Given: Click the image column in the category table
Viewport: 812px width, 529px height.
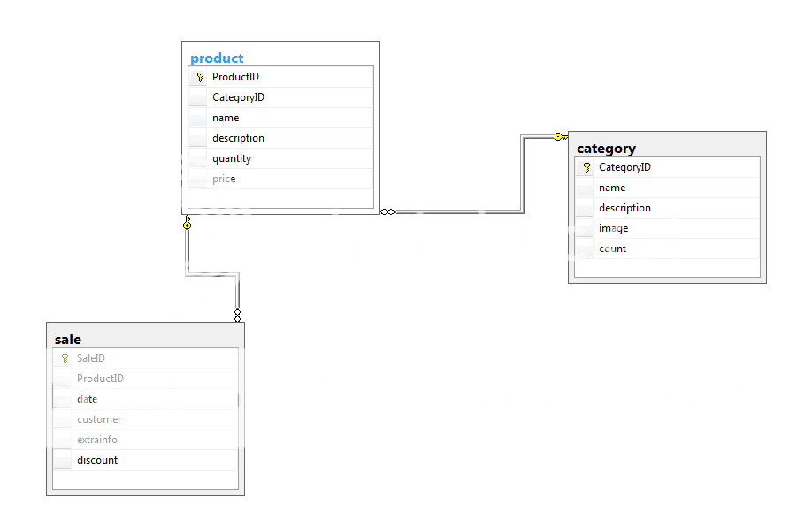Looking at the screenshot, I should (x=614, y=227).
